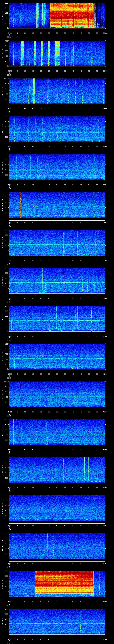Click the 35:00 end time label

(x=105, y=147)
